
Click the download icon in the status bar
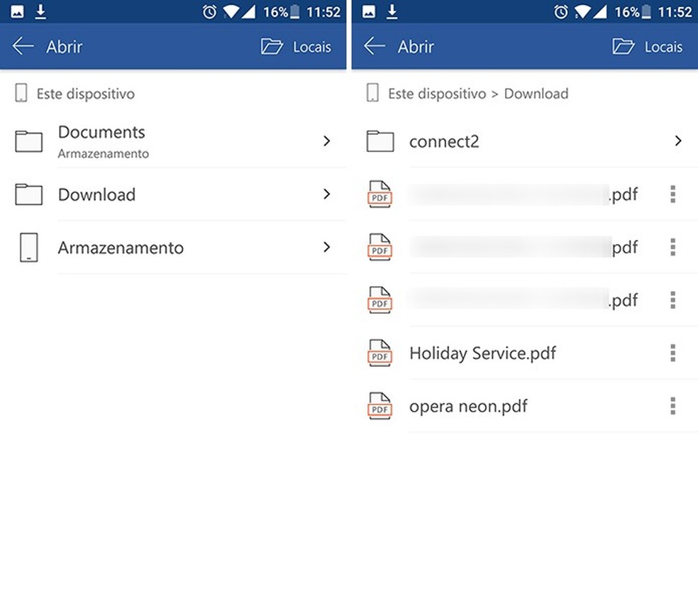click(x=39, y=11)
